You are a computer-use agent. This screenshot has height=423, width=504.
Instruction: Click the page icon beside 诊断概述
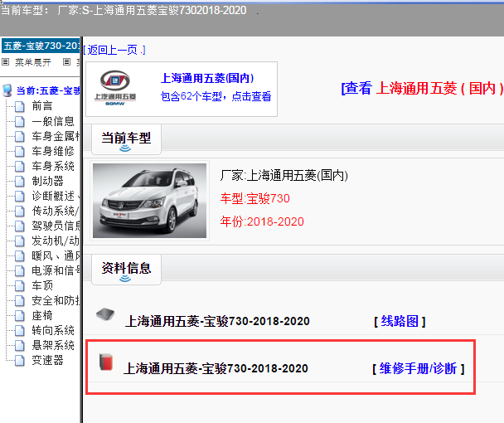coord(20,197)
